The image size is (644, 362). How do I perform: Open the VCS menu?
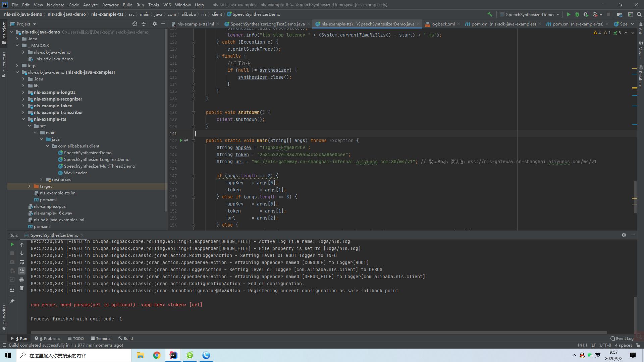click(x=167, y=5)
